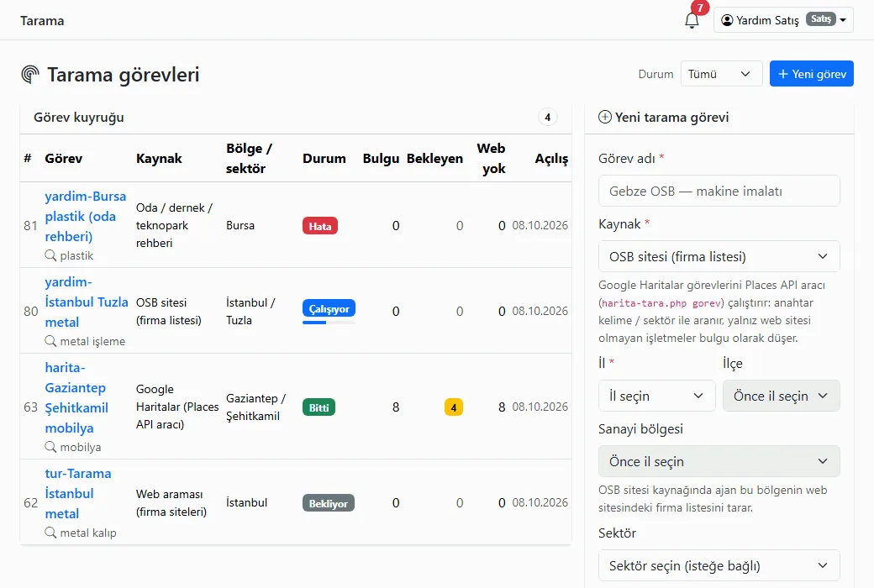The width and height of the screenshot is (874, 588).
Task: Click the Hata status badge
Action: click(x=320, y=226)
